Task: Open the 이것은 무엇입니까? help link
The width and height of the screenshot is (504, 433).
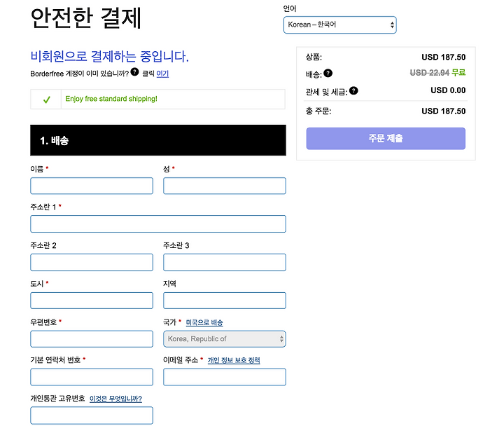Action: coord(115,399)
